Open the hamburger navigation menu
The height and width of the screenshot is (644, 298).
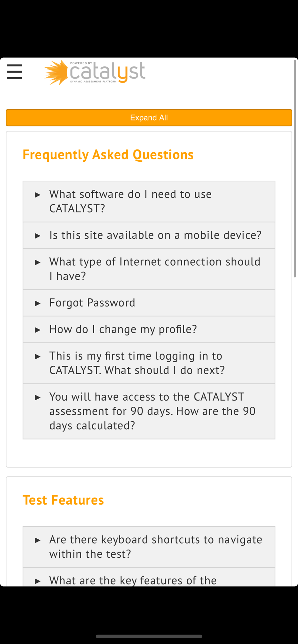click(15, 72)
